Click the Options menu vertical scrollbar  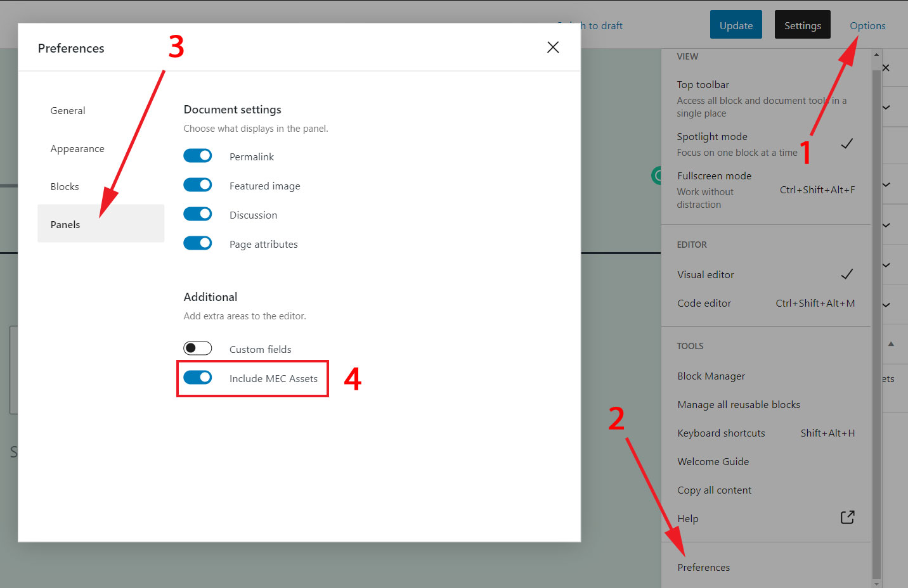[876, 317]
